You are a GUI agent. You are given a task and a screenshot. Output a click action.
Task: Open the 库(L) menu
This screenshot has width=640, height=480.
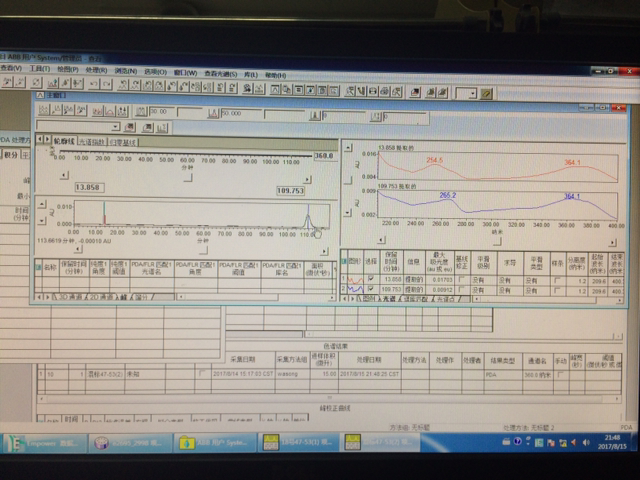point(251,74)
